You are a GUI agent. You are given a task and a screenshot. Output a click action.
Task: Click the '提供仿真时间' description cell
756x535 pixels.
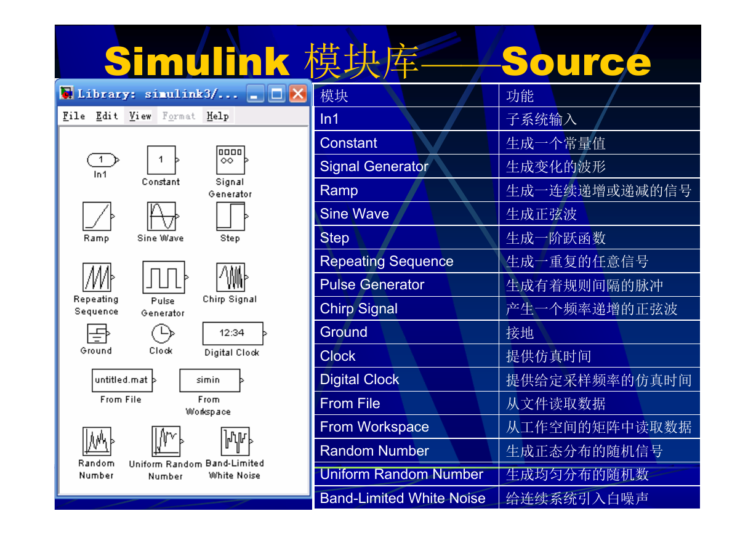(600, 356)
